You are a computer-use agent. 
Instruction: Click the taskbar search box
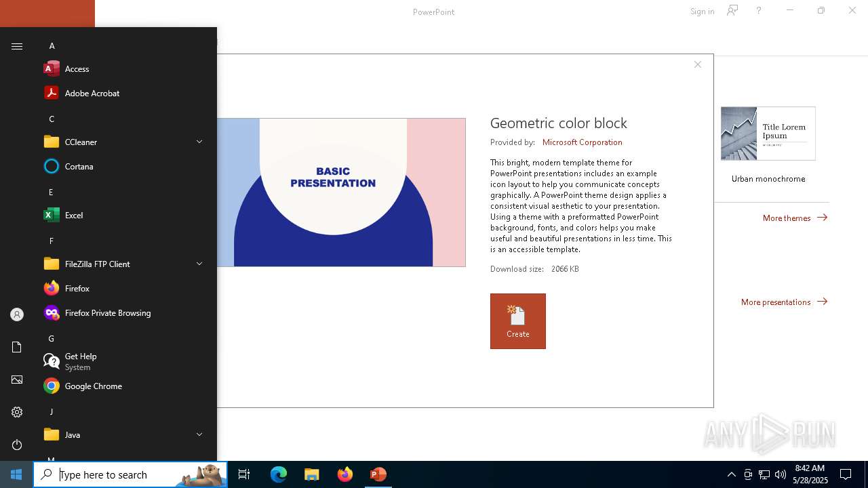(x=130, y=474)
